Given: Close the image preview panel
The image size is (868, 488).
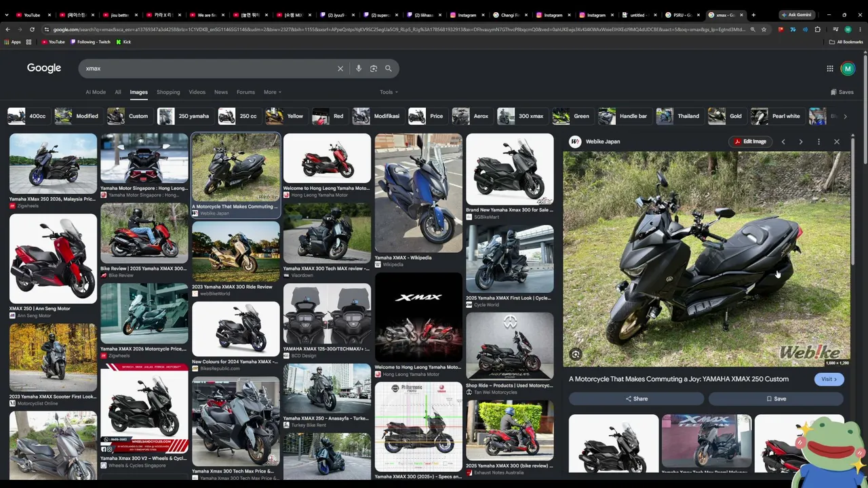Looking at the screenshot, I should tap(837, 142).
